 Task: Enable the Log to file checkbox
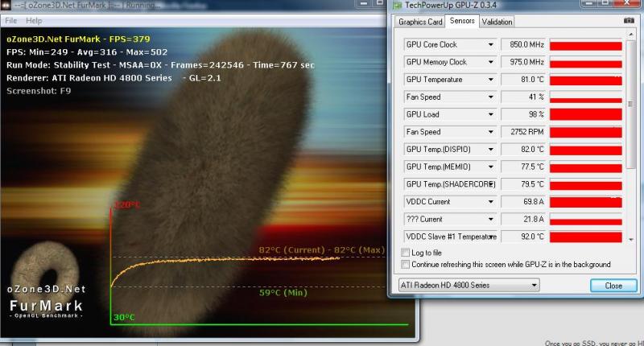pyautogui.click(x=406, y=253)
